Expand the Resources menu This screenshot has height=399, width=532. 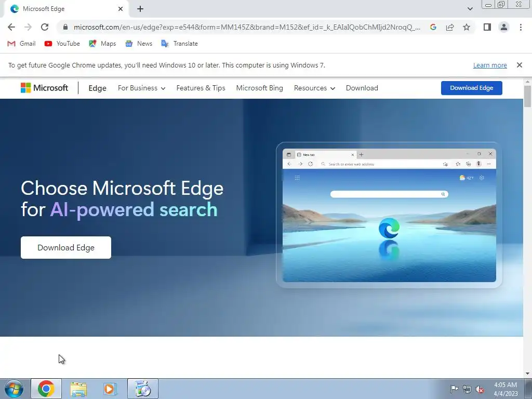click(314, 88)
